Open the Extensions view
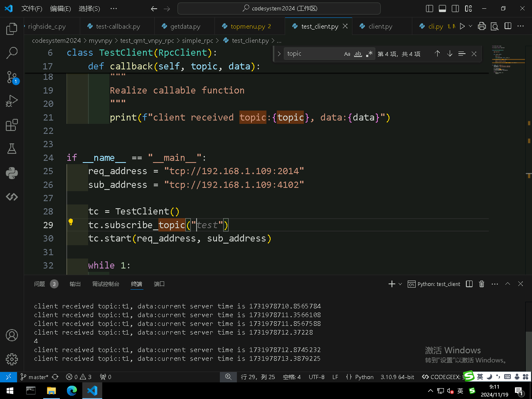 click(12, 125)
